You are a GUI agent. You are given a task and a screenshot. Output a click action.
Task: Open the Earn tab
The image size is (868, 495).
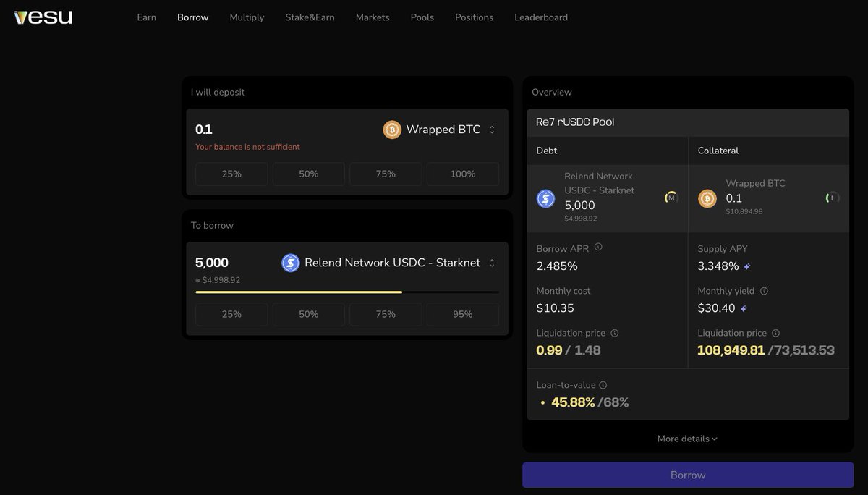click(147, 17)
